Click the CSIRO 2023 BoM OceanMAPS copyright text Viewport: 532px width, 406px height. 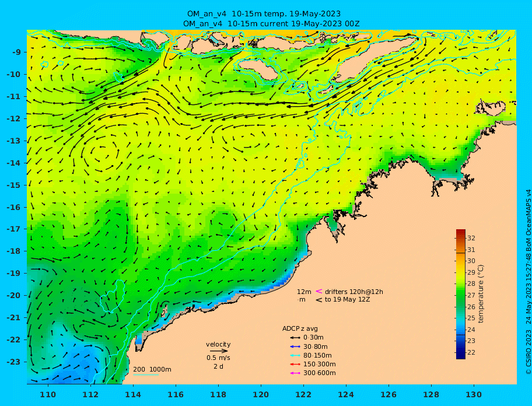point(528,282)
